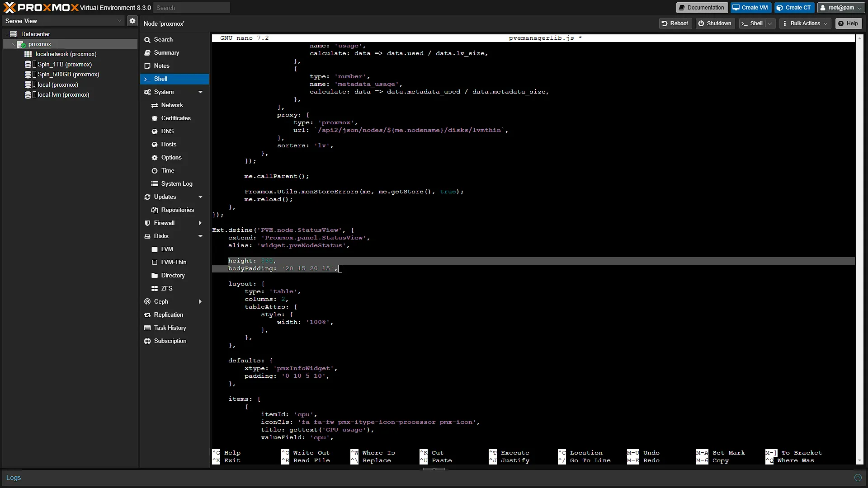The width and height of the screenshot is (868, 488).
Task: Expand the Firewall submenu arrow
Action: click(200, 223)
